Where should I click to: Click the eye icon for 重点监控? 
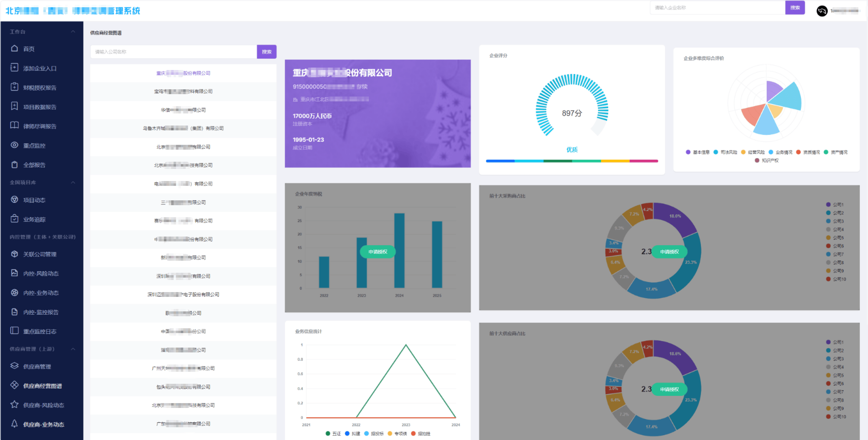tap(14, 145)
